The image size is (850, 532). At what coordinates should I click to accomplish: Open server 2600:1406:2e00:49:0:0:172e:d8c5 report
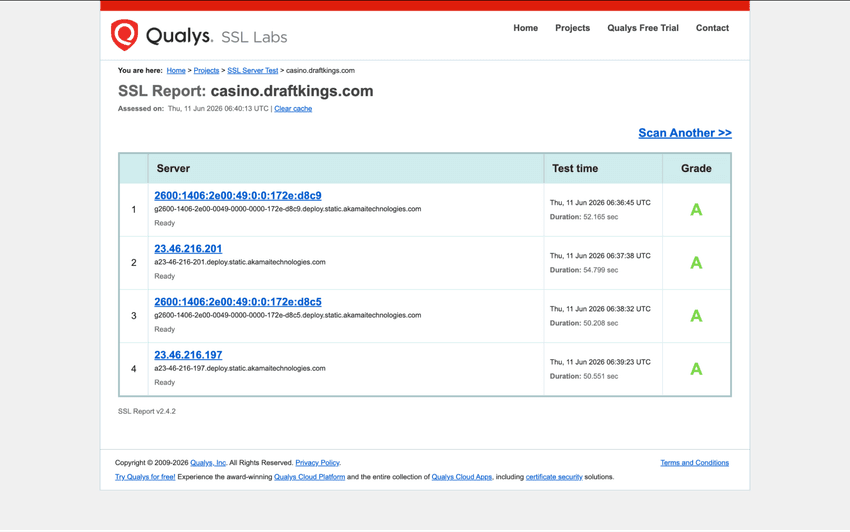(237, 302)
